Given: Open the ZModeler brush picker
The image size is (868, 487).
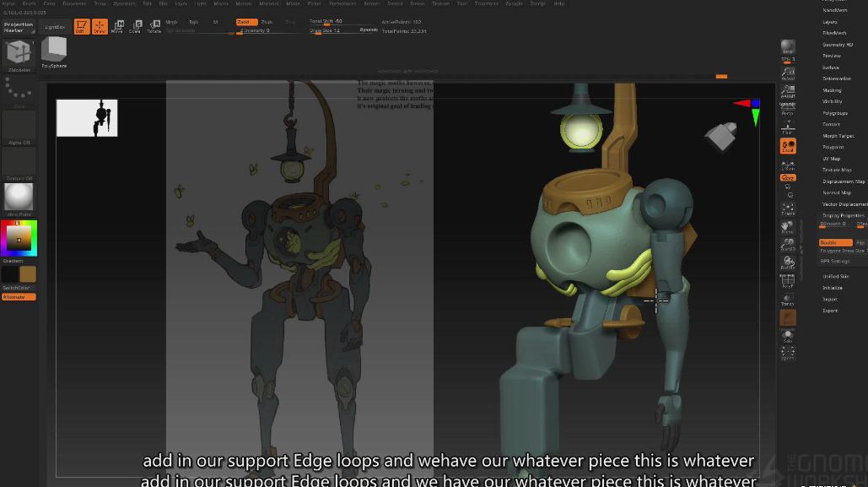Looking at the screenshot, I should point(19,54).
